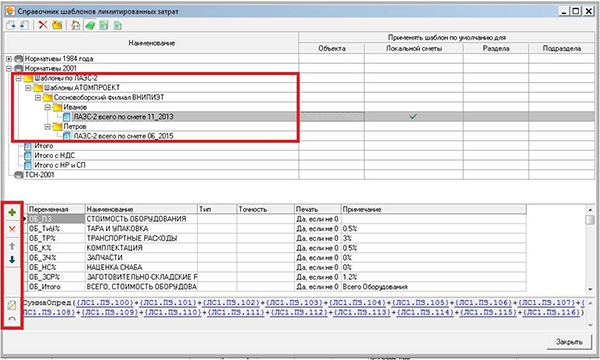
Task: Click the application icon in the title bar
Action: (x=10, y=11)
